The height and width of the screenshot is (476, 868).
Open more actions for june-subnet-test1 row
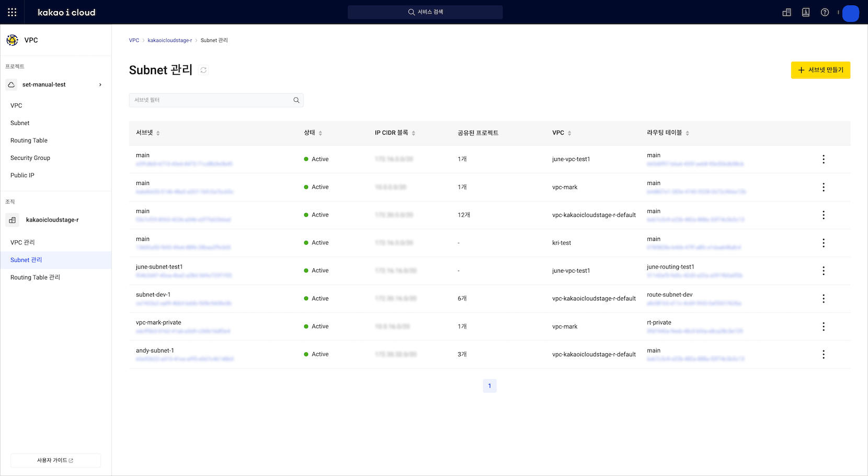[824, 271]
